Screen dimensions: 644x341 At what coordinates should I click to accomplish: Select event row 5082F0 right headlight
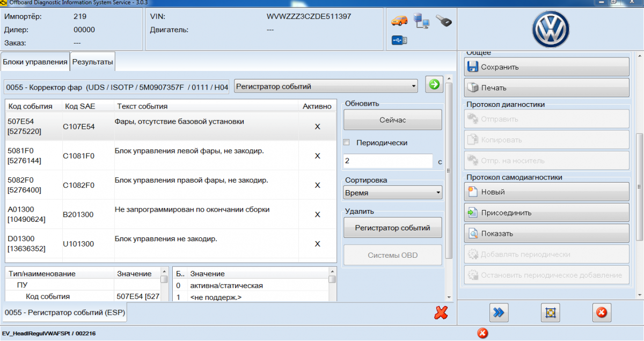pyautogui.click(x=171, y=185)
